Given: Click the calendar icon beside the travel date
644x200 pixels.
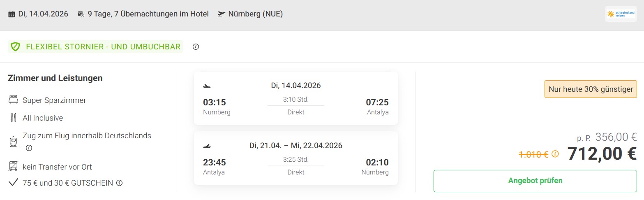Looking at the screenshot, I should 12,14.
